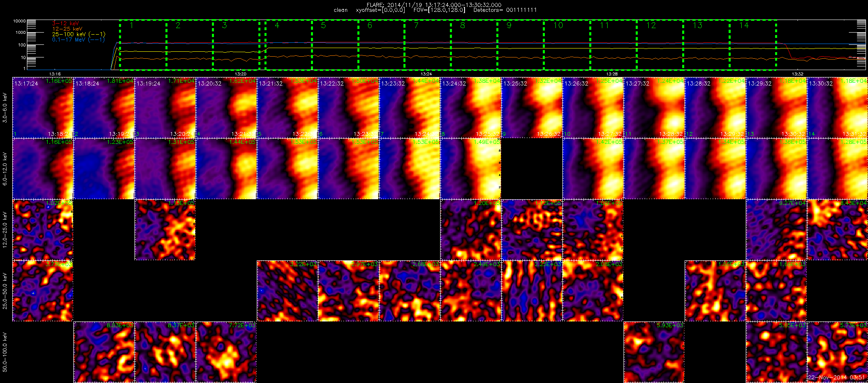Image resolution: width=868 pixels, height=383 pixels.
Task: Open the 25-50 keV image in the 13:28:32 column
Action: pyautogui.click(x=715, y=291)
